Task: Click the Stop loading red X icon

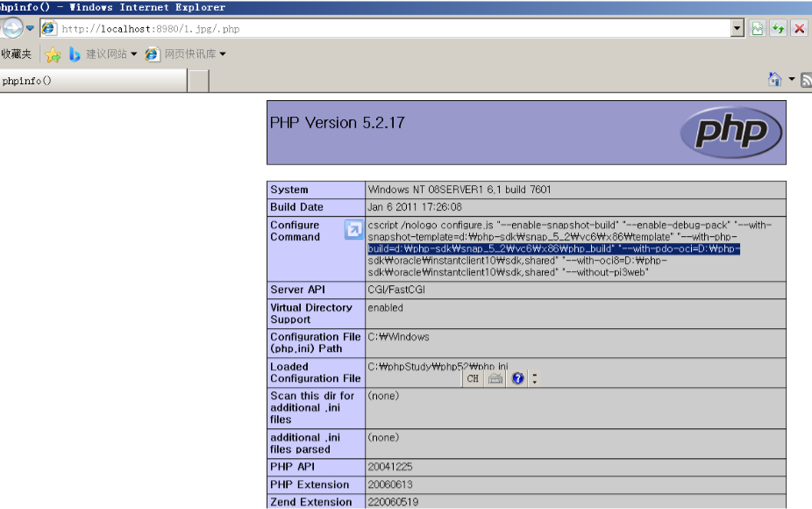Action: [x=799, y=27]
